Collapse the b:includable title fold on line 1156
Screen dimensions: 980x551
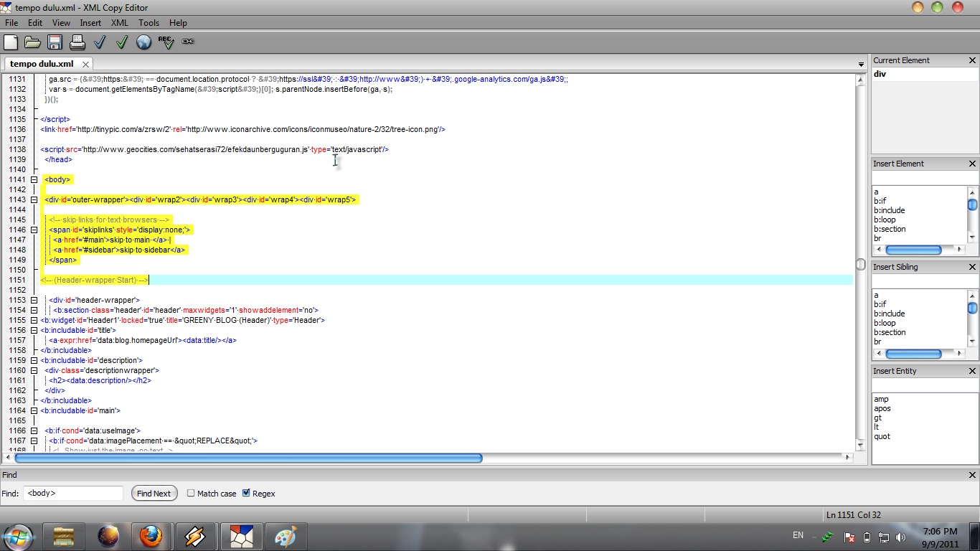coord(34,330)
